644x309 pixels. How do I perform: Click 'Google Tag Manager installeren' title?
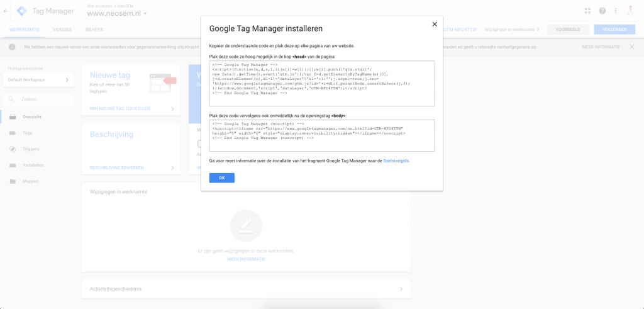coord(266,29)
